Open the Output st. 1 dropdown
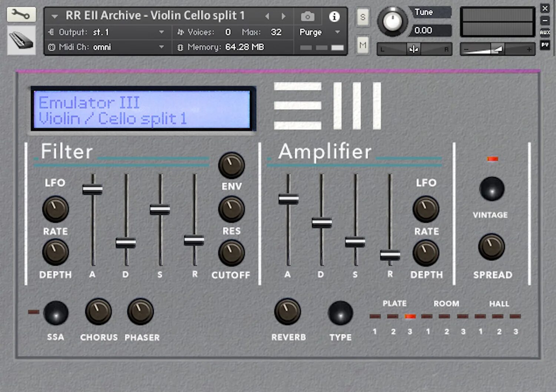 pos(161,32)
